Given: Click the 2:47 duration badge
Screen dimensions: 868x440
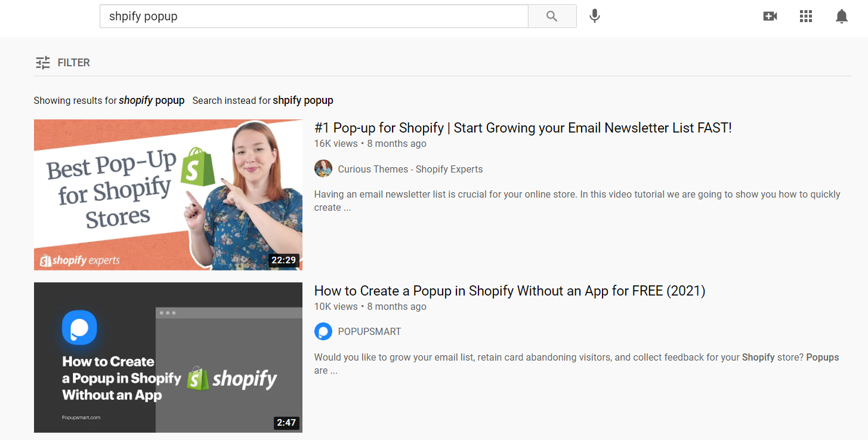Looking at the screenshot, I should pyautogui.click(x=286, y=423).
